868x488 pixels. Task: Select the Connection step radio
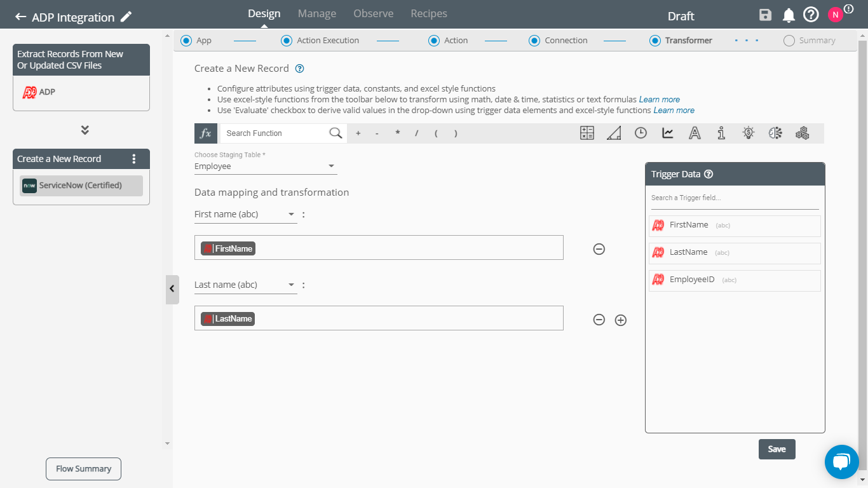pos(534,41)
